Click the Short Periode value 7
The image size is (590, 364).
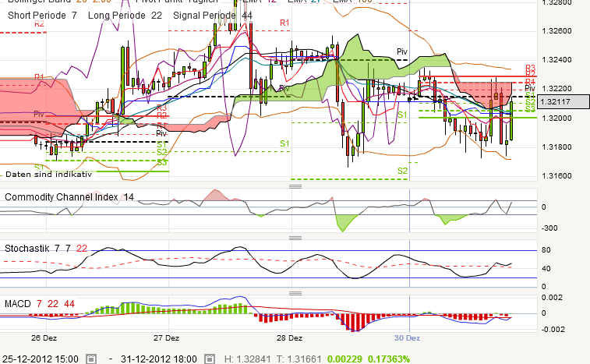pyautogui.click(x=74, y=16)
